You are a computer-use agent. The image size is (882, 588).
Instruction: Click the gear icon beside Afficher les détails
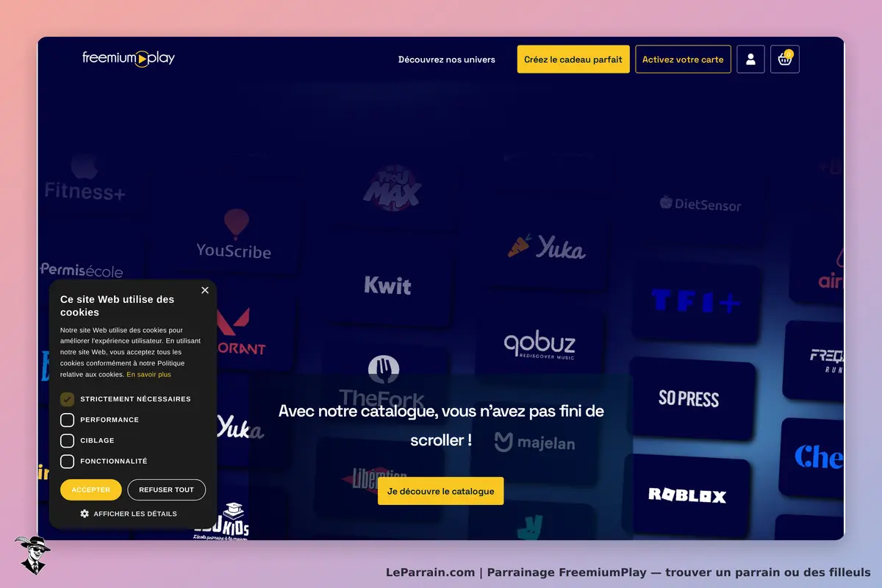[x=85, y=514]
